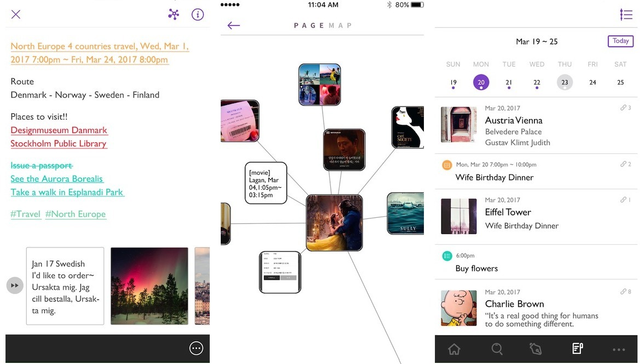Select Tuesday 21 in the week strip
Viewport: 643px width, 364px height.
click(x=509, y=83)
